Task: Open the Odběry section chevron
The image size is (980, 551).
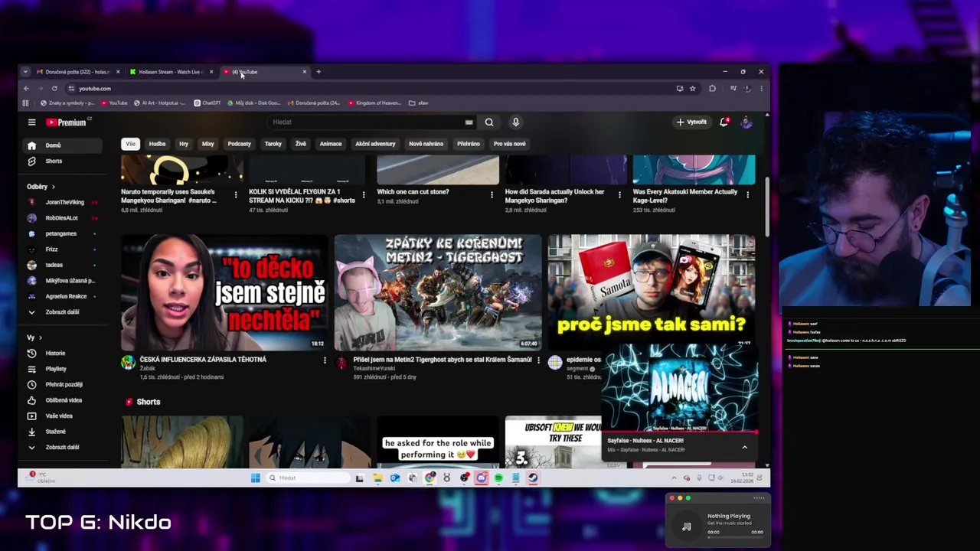Action: pos(54,187)
